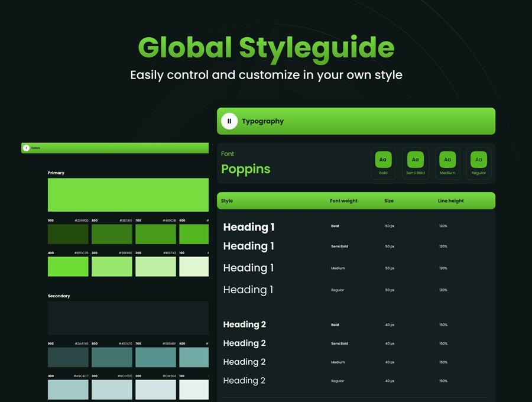
Task: Click the Poppins font name
Action: point(245,169)
